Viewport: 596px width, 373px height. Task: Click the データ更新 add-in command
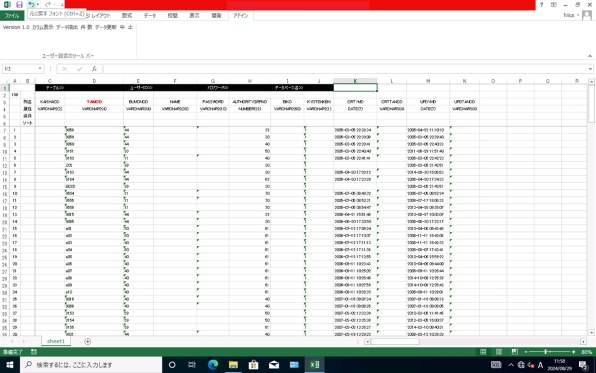coord(106,27)
